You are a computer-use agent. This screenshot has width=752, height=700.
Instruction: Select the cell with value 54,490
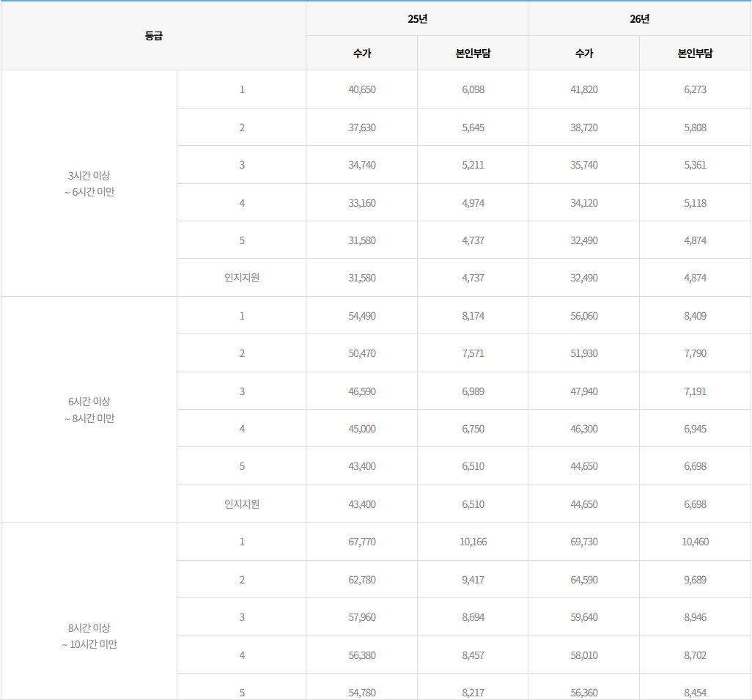[x=361, y=316]
